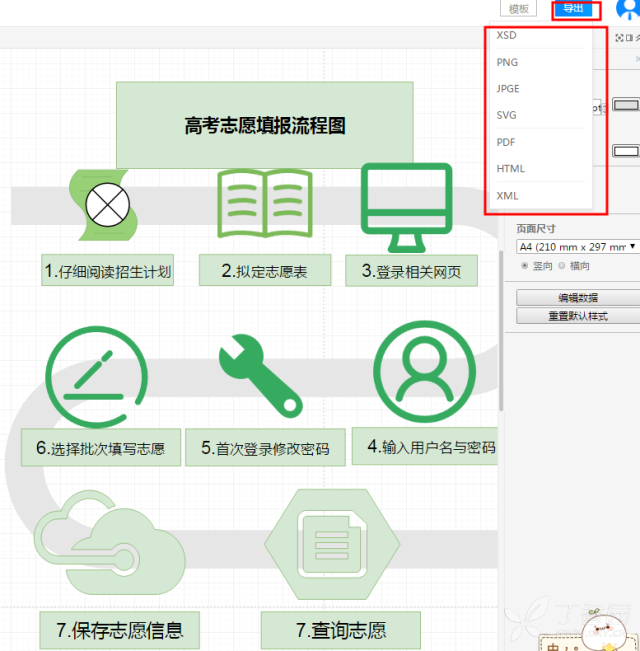Click the 重置默认样式 button

click(x=578, y=316)
